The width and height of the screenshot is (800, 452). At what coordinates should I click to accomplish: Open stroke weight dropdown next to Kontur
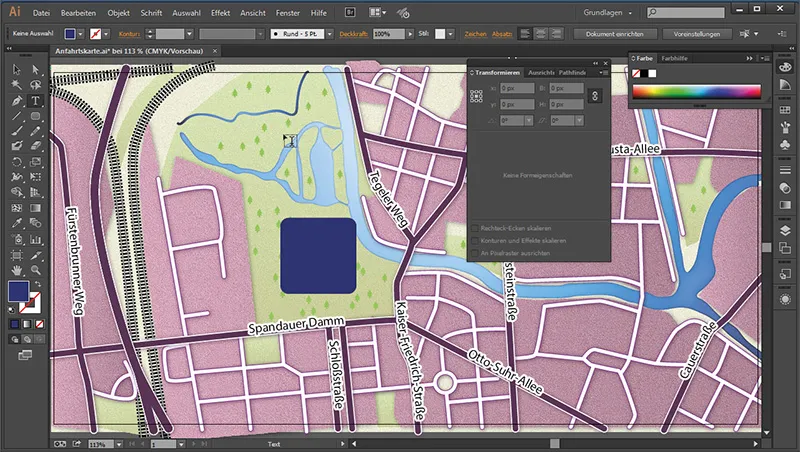pyautogui.click(x=189, y=34)
